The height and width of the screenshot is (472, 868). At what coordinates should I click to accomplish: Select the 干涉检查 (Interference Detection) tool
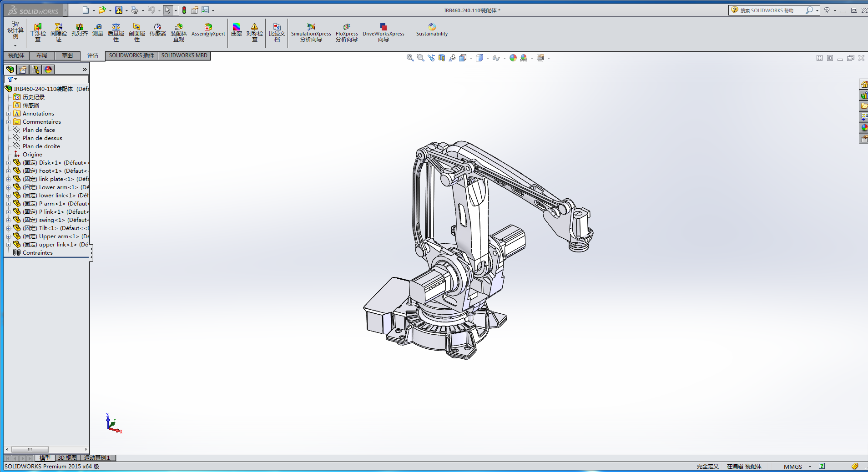(x=38, y=32)
